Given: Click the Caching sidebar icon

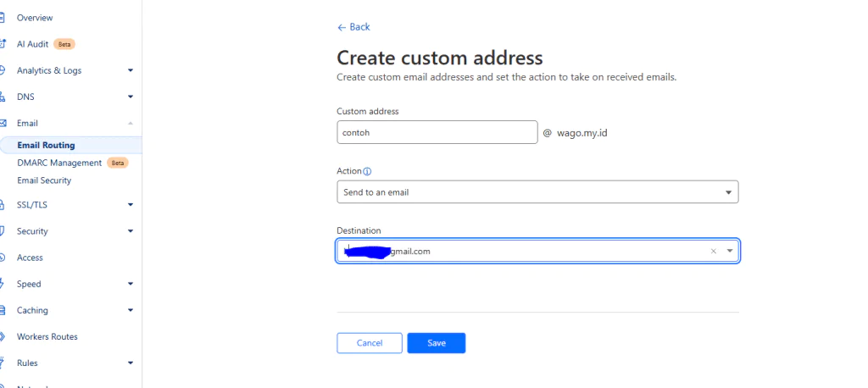Looking at the screenshot, I should [3, 310].
